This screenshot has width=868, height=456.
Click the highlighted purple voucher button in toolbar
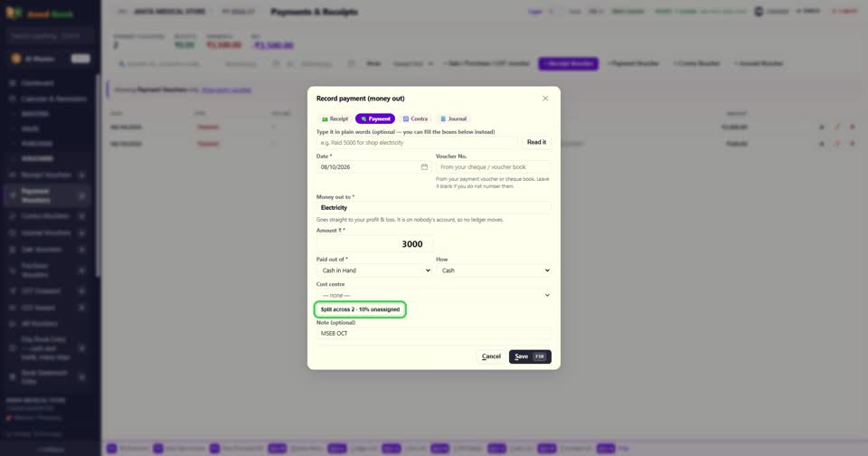point(568,63)
